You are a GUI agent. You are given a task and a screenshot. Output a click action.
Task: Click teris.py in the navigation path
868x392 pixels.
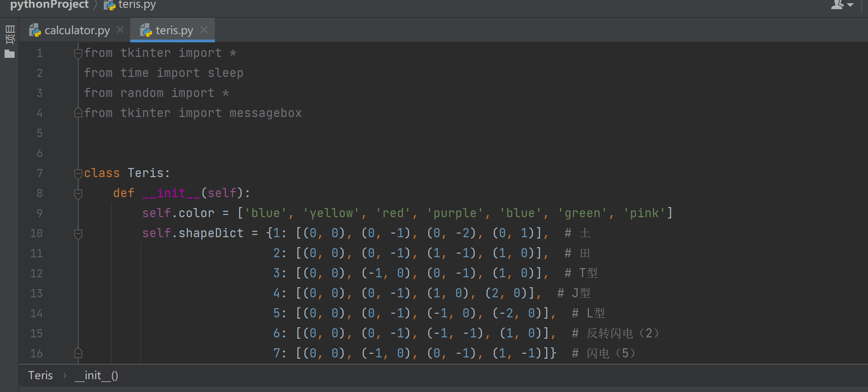pyautogui.click(x=137, y=5)
